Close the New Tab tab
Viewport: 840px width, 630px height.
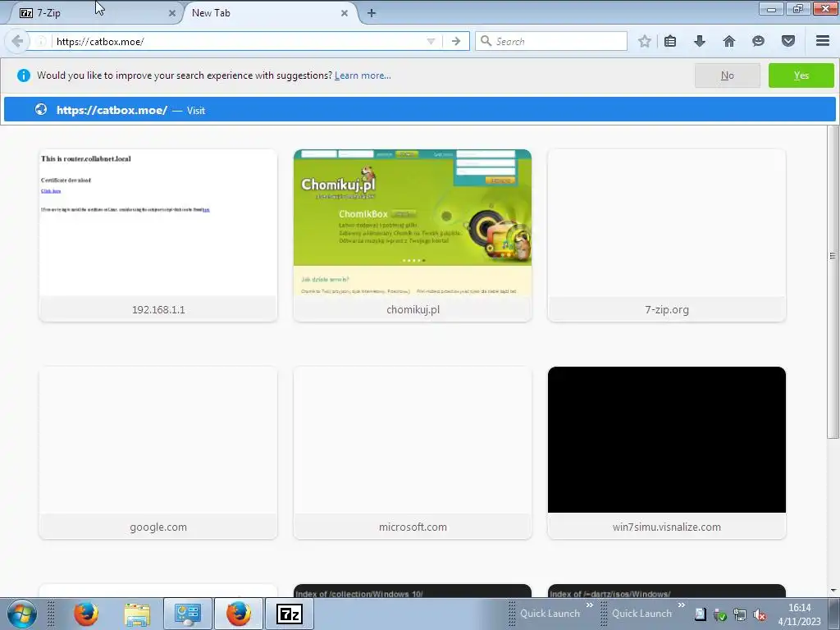[x=345, y=13]
